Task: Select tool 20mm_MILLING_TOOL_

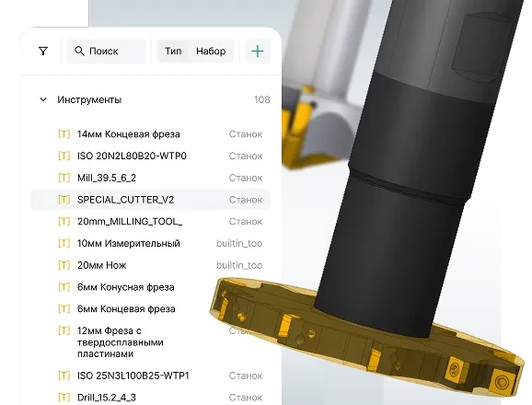Action: (x=130, y=222)
